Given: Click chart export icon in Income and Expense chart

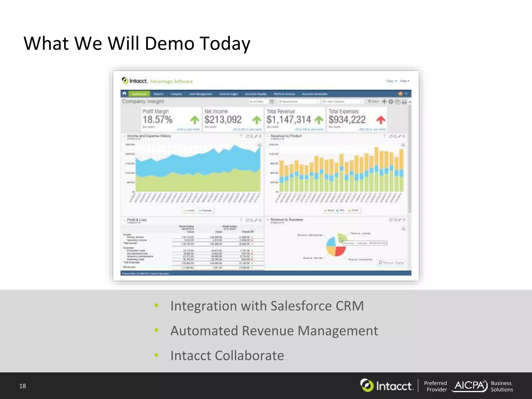Looking at the screenshot, I should (x=260, y=144).
